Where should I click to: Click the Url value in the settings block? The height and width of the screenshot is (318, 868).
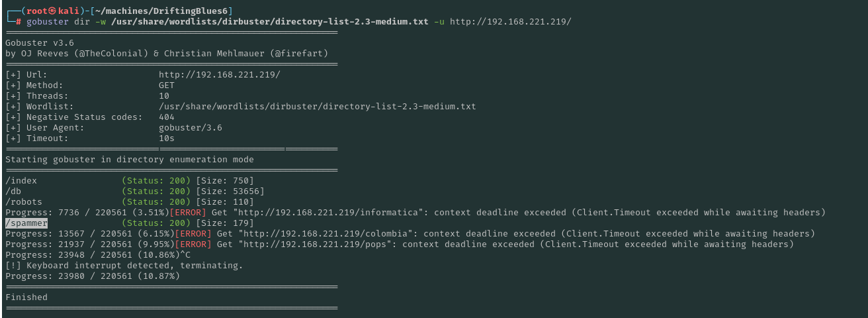pos(219,75)
